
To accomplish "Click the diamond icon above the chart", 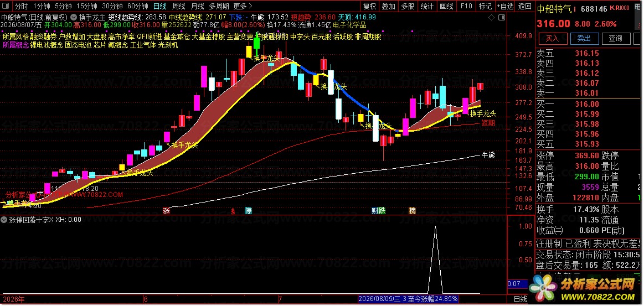I will 491,17.
